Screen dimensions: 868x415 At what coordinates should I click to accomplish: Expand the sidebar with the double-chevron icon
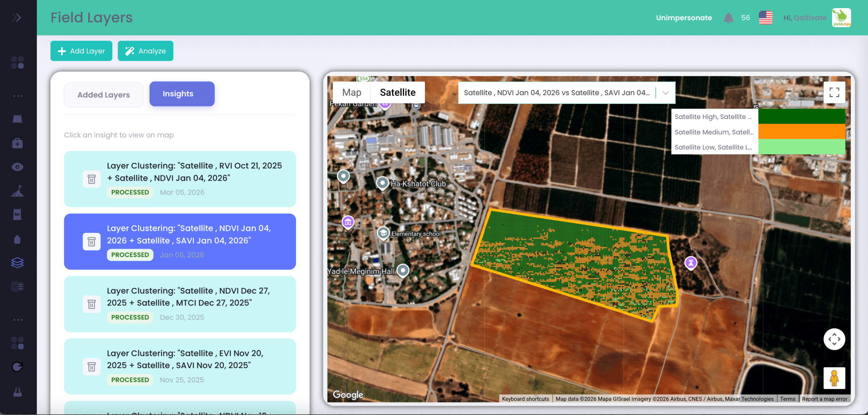[x=17, y=18]
